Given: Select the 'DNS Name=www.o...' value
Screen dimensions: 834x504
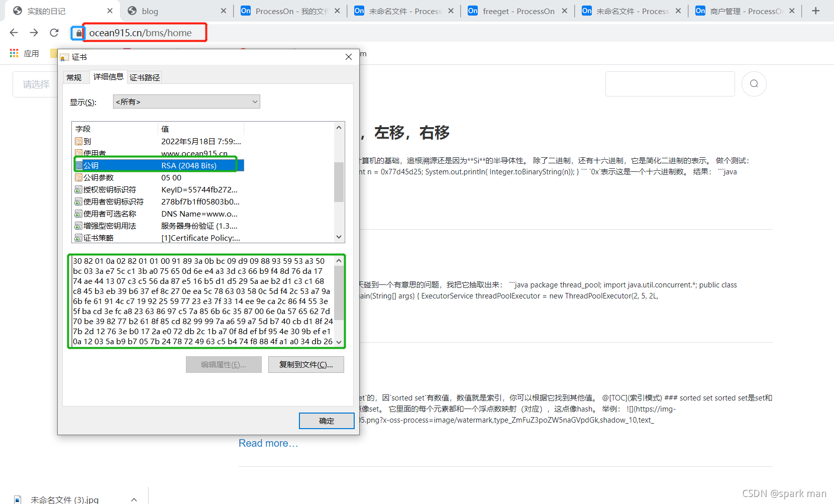Looking at the screenshot, I should 199,214.
